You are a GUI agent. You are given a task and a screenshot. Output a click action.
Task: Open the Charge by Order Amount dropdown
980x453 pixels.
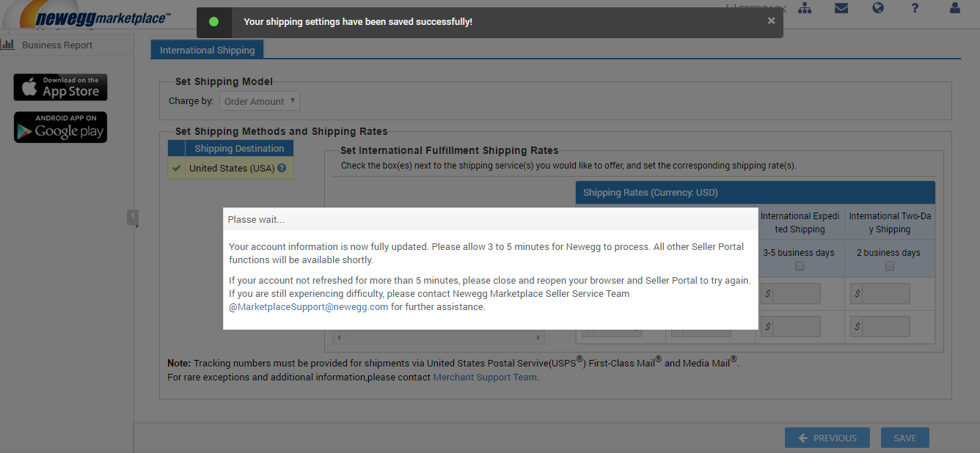click(259, 101)
